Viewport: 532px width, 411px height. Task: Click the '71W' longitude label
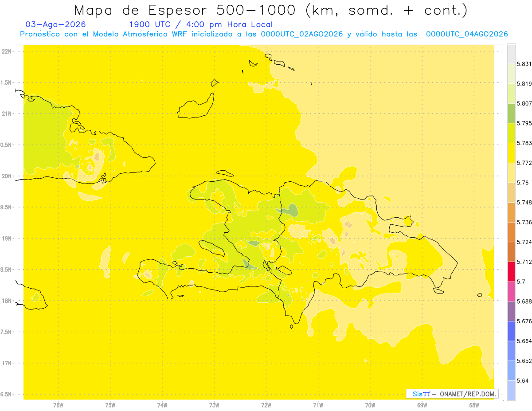click(x=318, y=405)
